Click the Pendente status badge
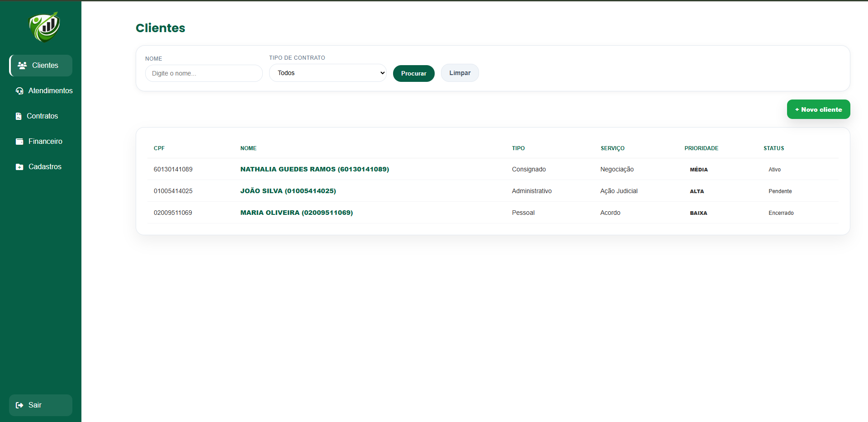Screen dimensions: 868x422 coord(780,191)
